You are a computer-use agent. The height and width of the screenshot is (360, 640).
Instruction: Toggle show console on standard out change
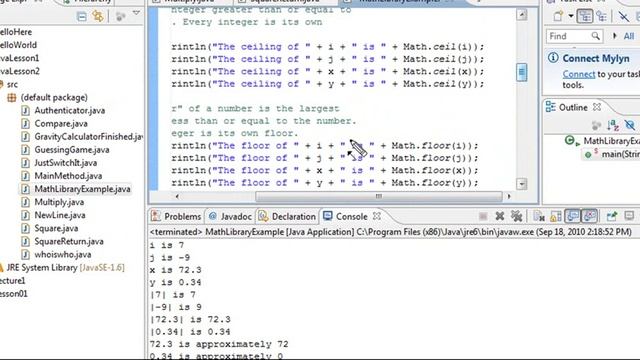pyautogui.click(x=572, y=216)
